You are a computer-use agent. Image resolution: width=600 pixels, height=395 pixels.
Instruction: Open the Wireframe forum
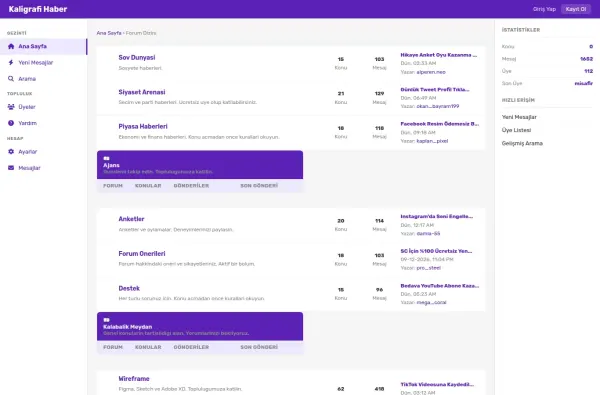[134, 379]
